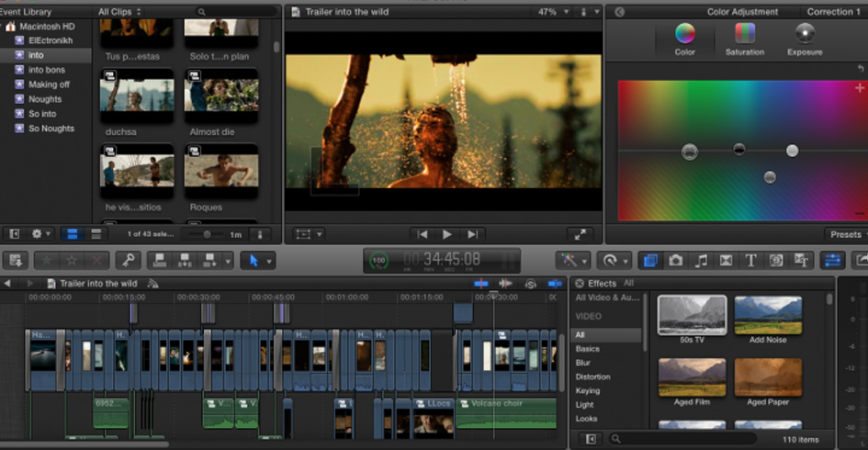Toggle Effects browser button in toolbar

650,260
